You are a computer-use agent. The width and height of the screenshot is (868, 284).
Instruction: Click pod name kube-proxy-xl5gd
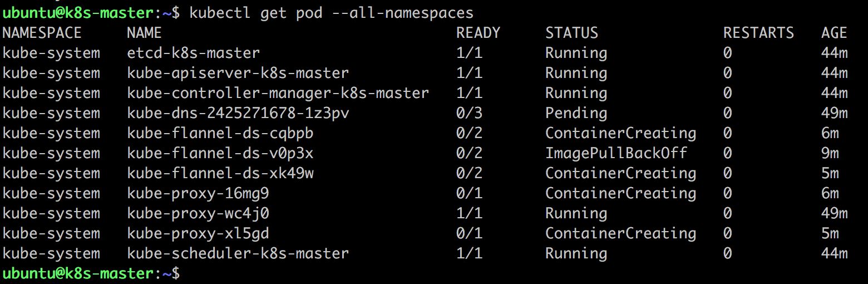pyautogui.click(x=198, y=233)
